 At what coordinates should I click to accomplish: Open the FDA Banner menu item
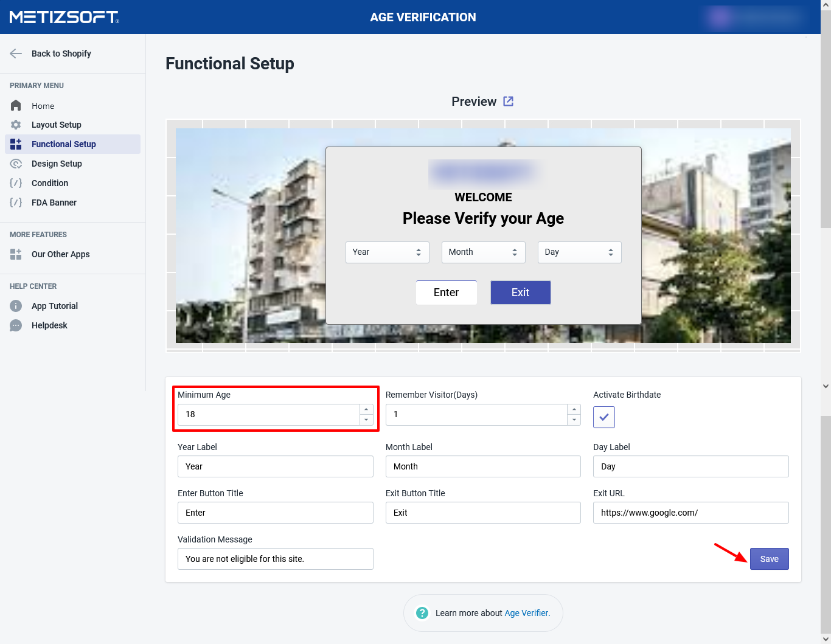54,203
